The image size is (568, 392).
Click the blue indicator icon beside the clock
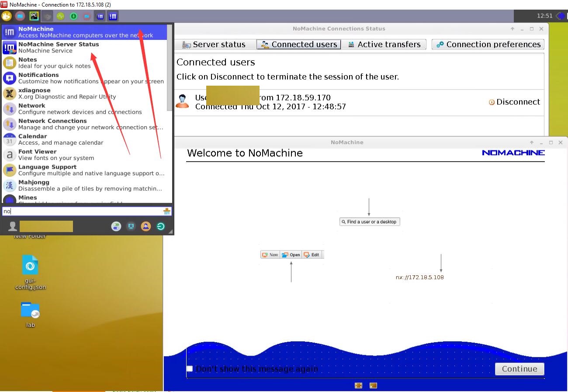560,16
